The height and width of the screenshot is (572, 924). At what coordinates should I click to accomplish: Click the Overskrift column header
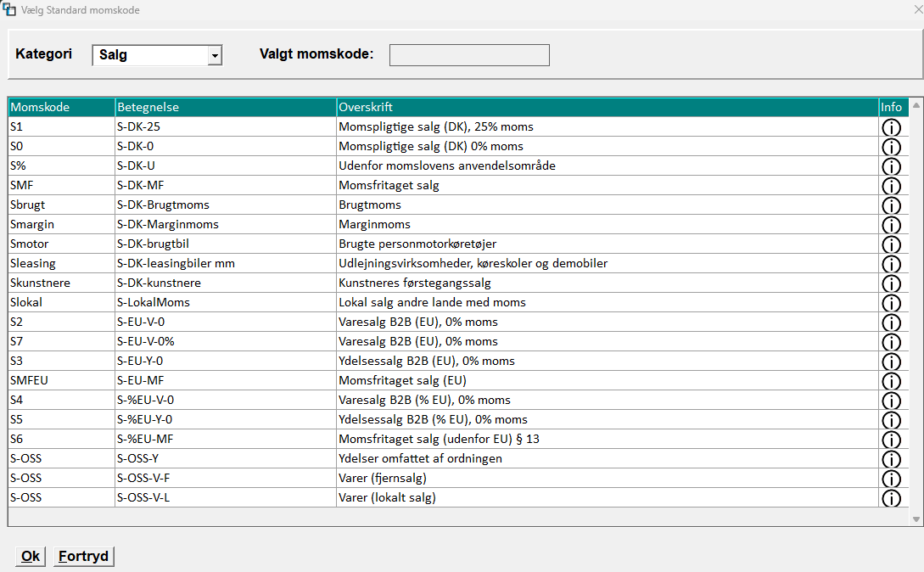607,107
